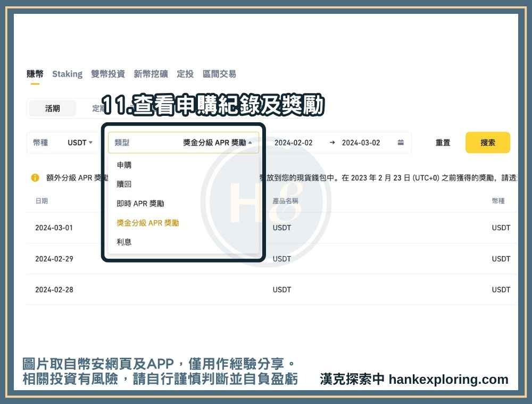Click the yellow info notice icon
Screen dimensions: 532x404
click(x=35, y=178)
